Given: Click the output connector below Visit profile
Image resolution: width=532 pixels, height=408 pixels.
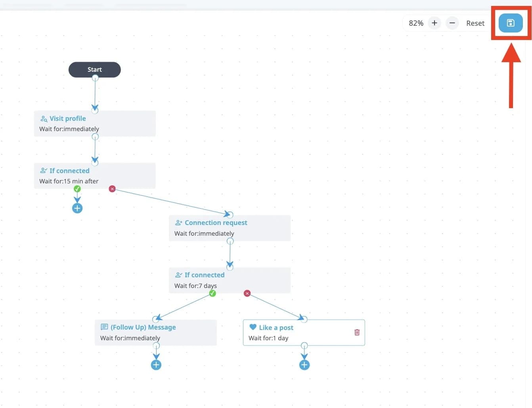Looking at the screenshot, I should 95,137.
